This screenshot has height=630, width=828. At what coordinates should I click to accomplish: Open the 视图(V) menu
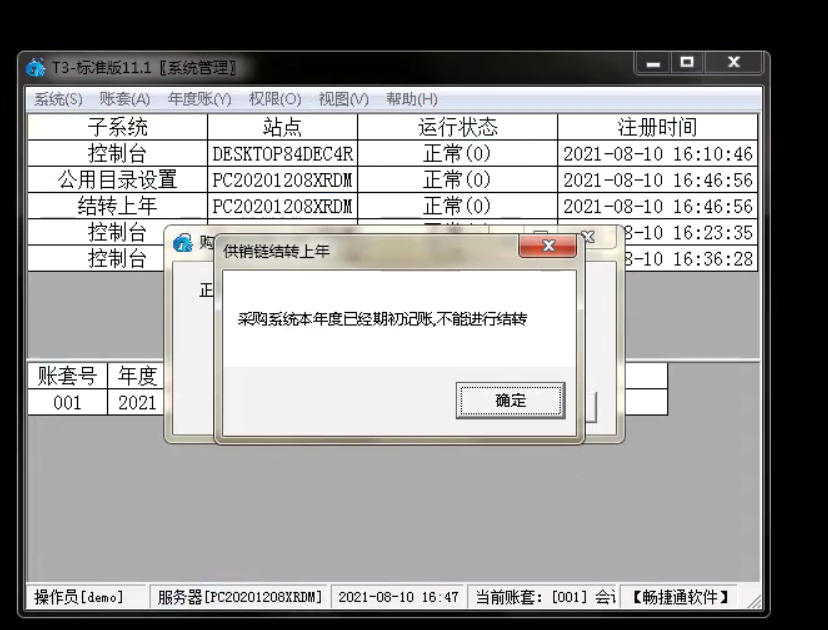click(x=344, y=99)
